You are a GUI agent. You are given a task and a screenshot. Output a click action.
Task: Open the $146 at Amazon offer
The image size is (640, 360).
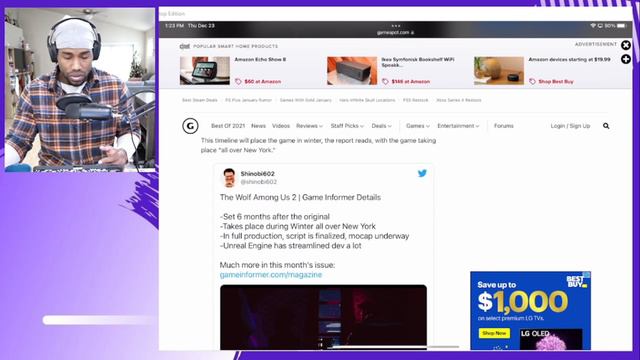pos(411,82)
